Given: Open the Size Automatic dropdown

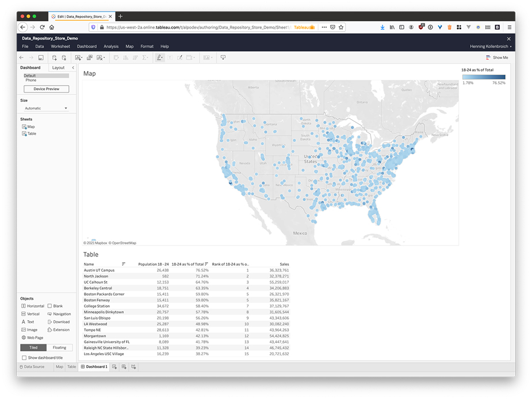Looking at the screenshot, I should click(46, 108).
